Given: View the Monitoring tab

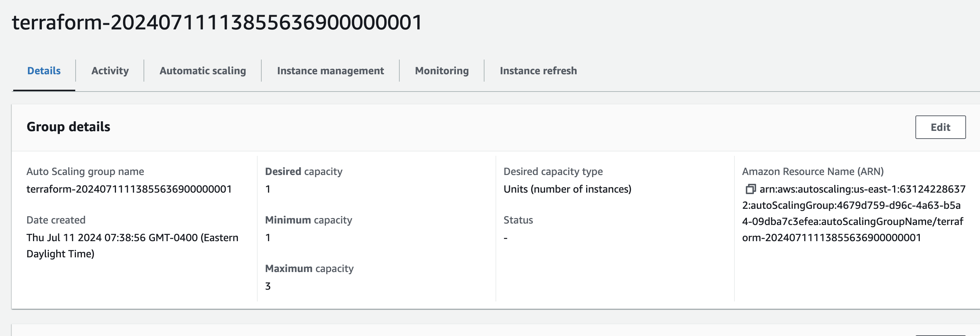Looking at the screenshot, I should (x=442, y=71).
